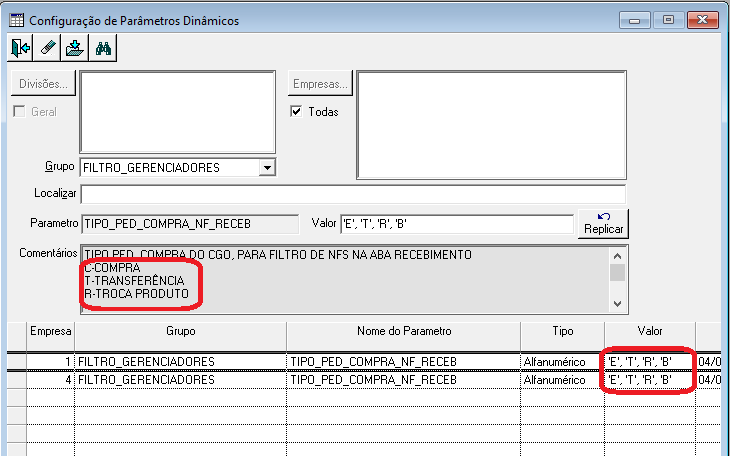This screenshot has width=730, height=456.
Task: Select row selector of Empresa 4 row
Action: click(x=17, y=380)
